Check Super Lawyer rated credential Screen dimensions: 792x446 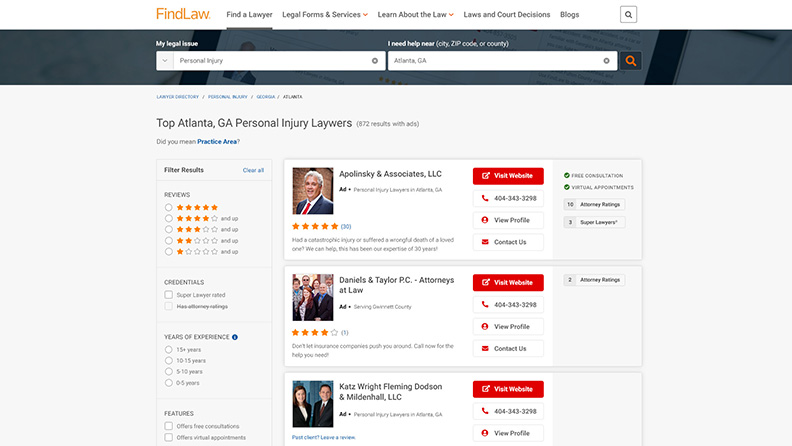[x=169, y=295]
